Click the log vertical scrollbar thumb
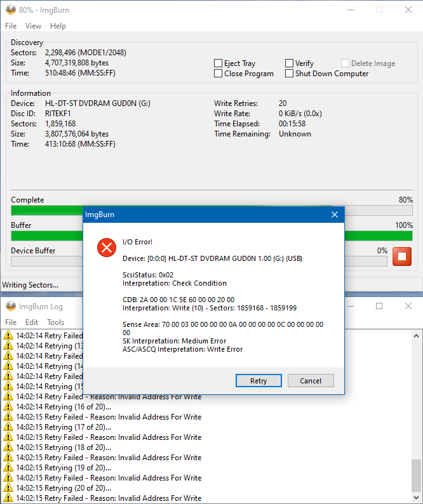Viewport: 423px width, 504px height. [416, 475]
